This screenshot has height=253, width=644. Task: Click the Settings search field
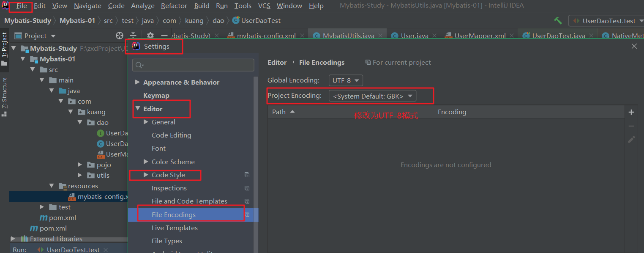pyautogui.click(x=193, y=65)
